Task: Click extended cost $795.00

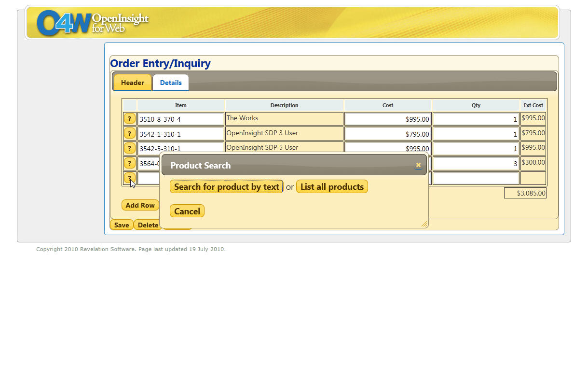Action: [533, 133]
